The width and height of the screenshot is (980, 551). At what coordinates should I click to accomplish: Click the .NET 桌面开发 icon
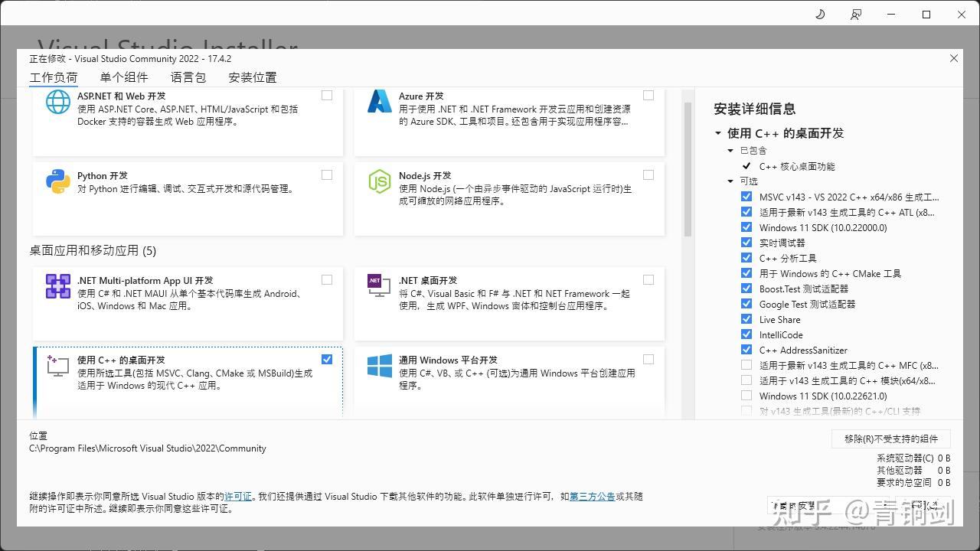(x=379, y=286)
